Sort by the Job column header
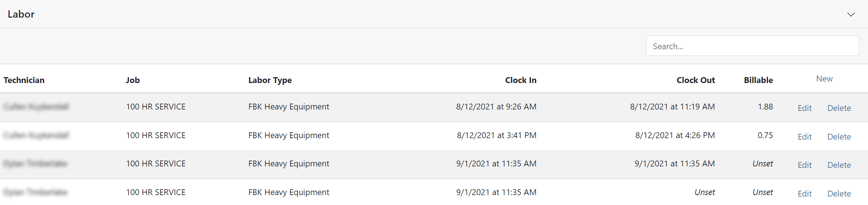The width and height of the screenshot is (868, 205). pyautogui.click(x=133, y=80)
